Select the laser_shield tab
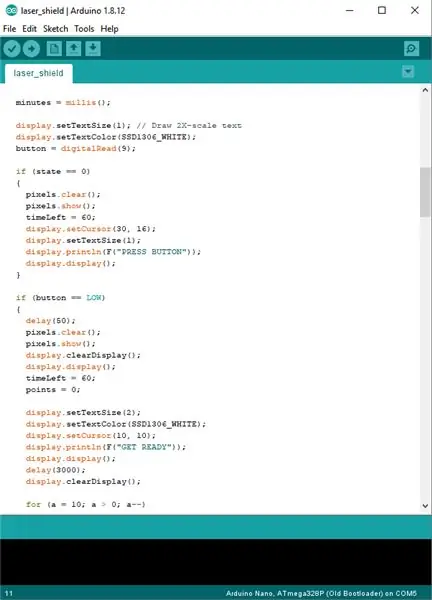This screenshot has width=432, height=600. click(38, 73)
